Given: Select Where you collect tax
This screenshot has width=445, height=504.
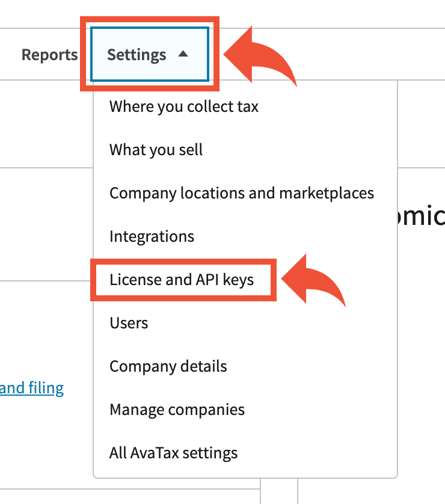Looking at the screenshot, I should coord(183,107).
